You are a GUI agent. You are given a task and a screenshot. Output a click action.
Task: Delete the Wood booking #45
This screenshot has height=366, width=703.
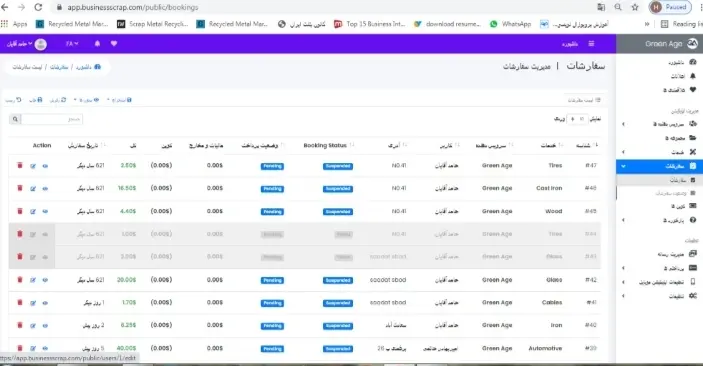click(20, 211)
